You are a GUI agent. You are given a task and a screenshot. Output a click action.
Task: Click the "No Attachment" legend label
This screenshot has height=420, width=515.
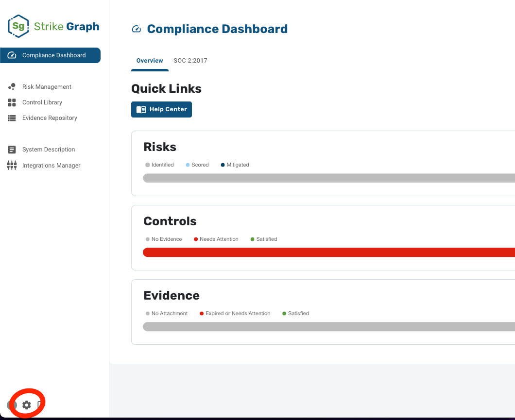click(170, 313)
